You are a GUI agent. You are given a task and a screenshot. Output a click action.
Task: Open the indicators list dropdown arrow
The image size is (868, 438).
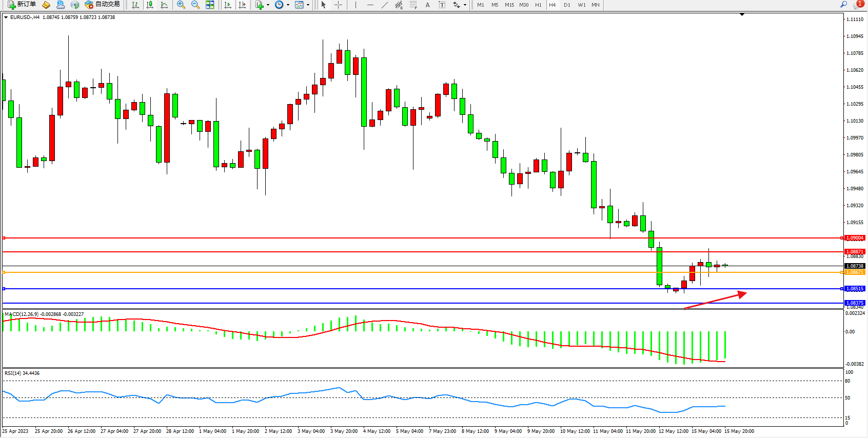[268, 5]
